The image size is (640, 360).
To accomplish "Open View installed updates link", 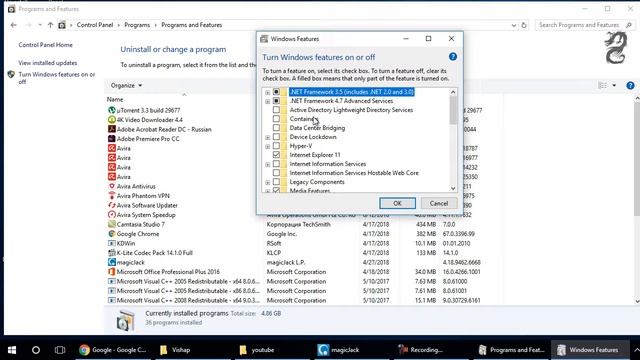I will point(48,63).
